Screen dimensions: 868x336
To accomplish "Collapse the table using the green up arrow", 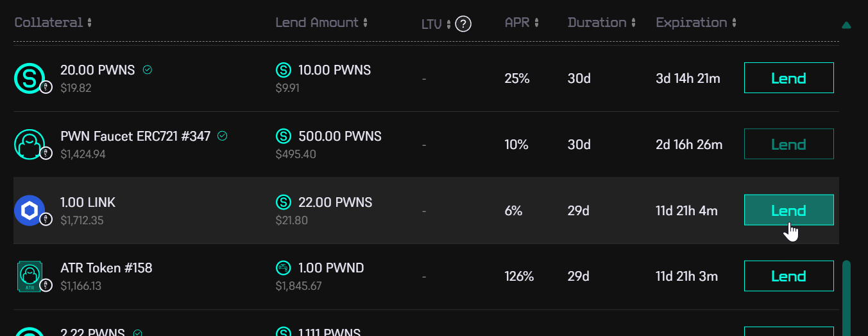I will 846,26.
